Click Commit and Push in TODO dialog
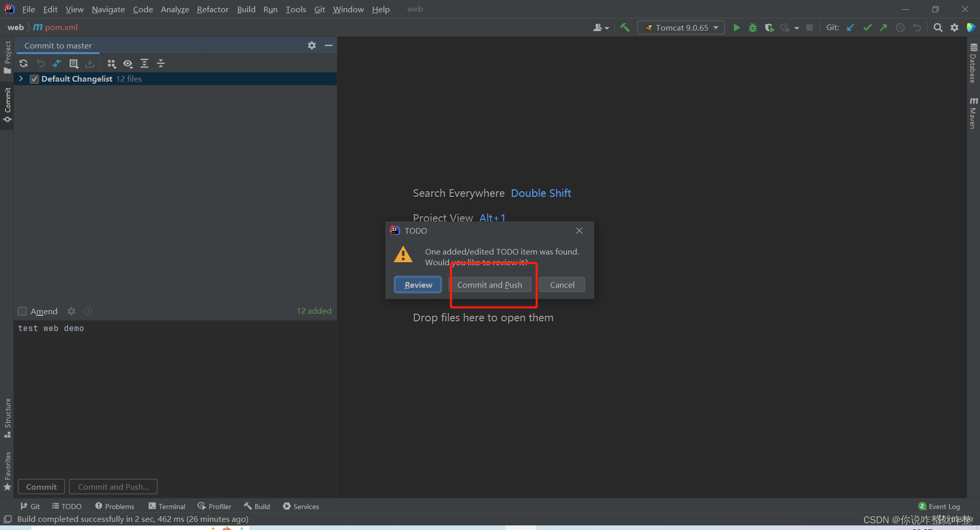 tap(489, 285)
